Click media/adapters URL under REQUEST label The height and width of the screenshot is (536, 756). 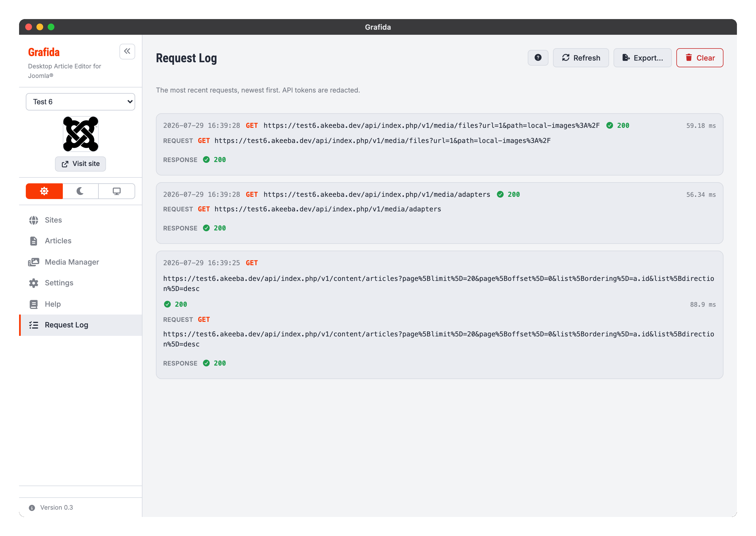pyautogui.click(x=328, y=209)
